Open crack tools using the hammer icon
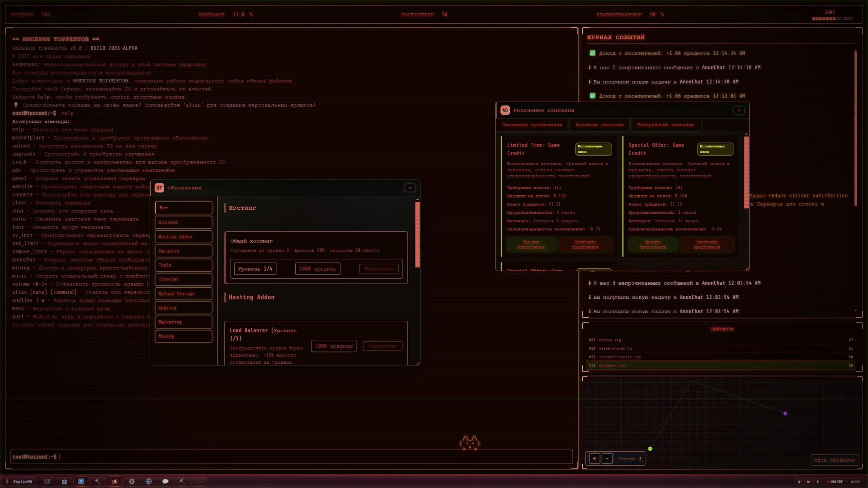 (x=98, y=482)
